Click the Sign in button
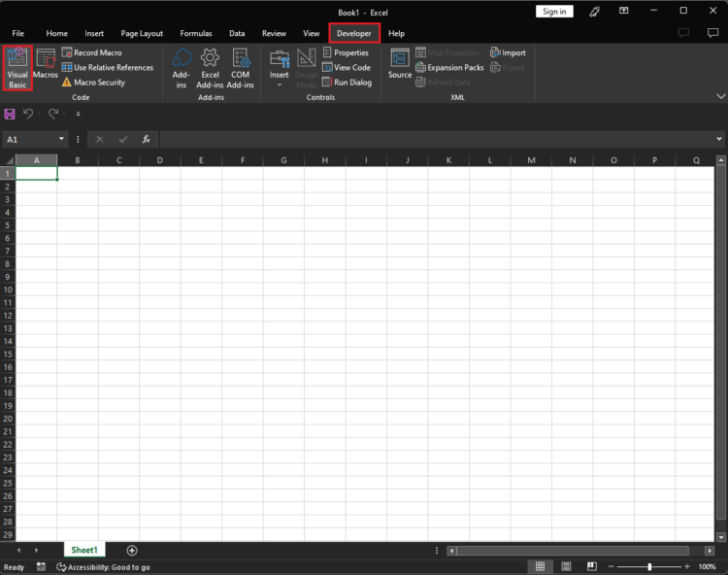This screenshot has width=728, height=575. click(554, 12)
